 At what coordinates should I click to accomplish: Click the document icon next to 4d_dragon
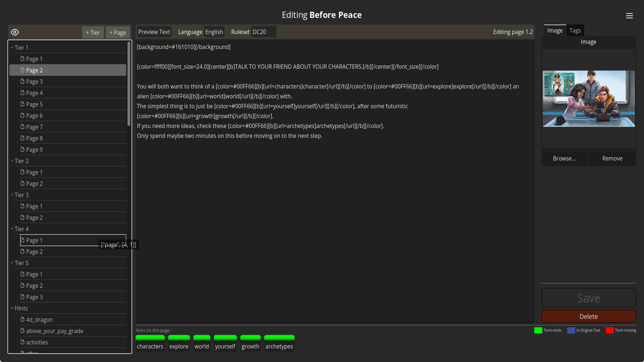pos(22,319)
